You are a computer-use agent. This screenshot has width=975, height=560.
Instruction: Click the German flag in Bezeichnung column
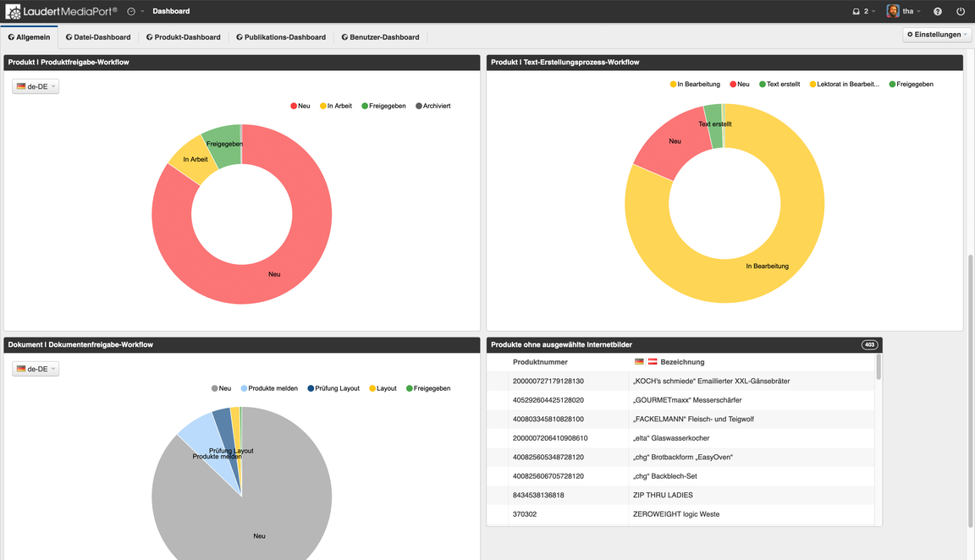(639, 362)
